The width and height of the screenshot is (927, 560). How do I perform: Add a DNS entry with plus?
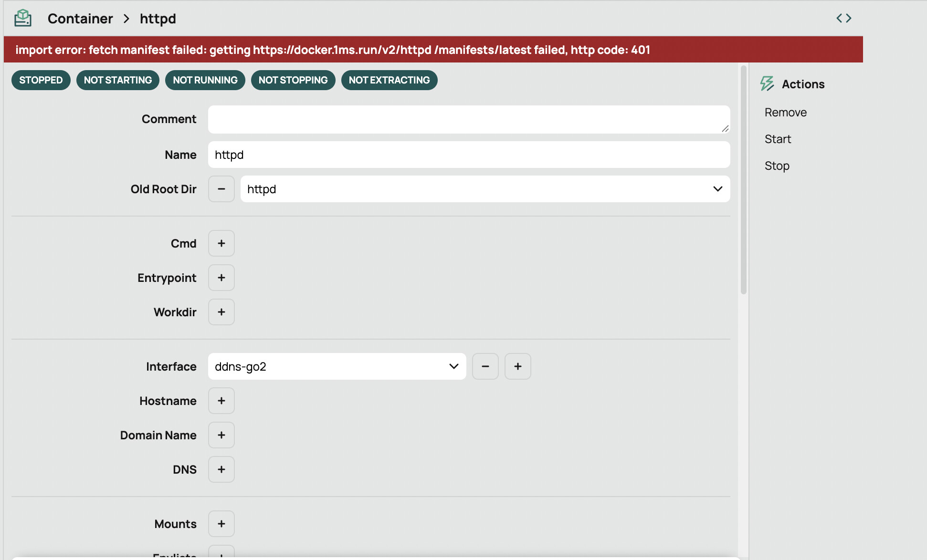tap(221, 469)
